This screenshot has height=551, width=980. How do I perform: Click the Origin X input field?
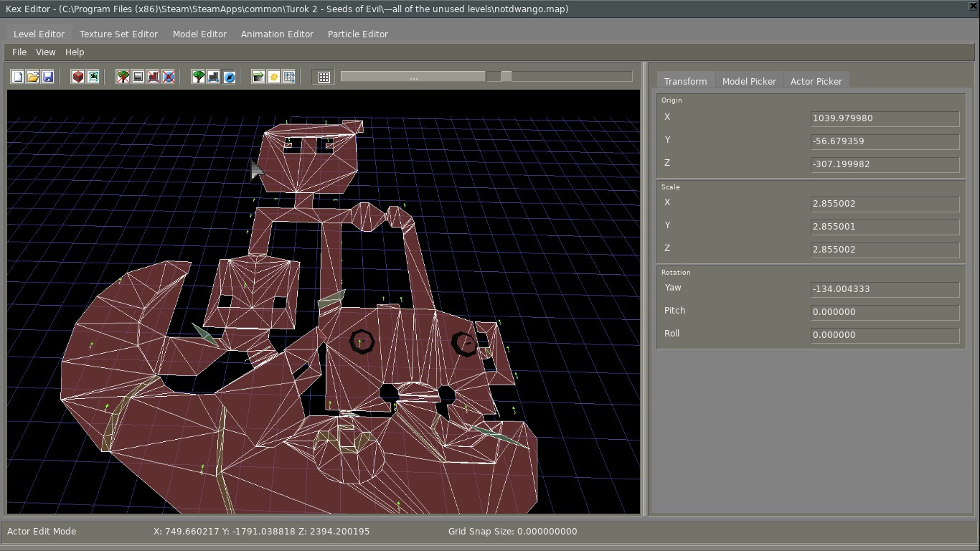885,118
